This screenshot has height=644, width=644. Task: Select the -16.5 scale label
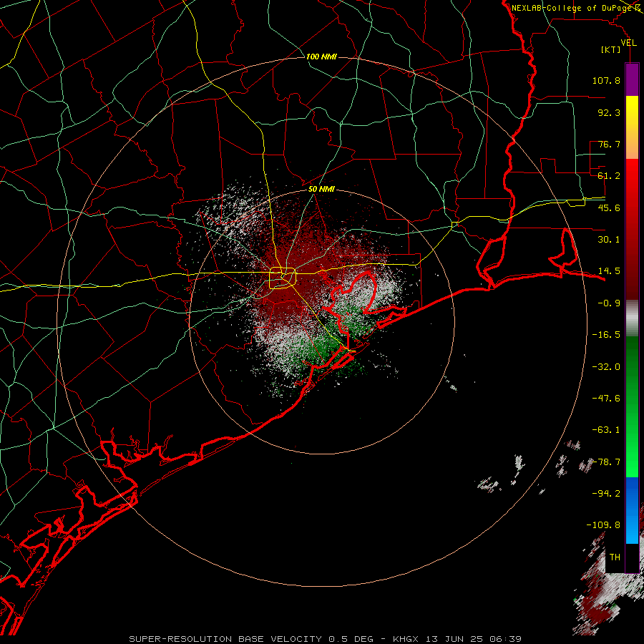[606, 335]
